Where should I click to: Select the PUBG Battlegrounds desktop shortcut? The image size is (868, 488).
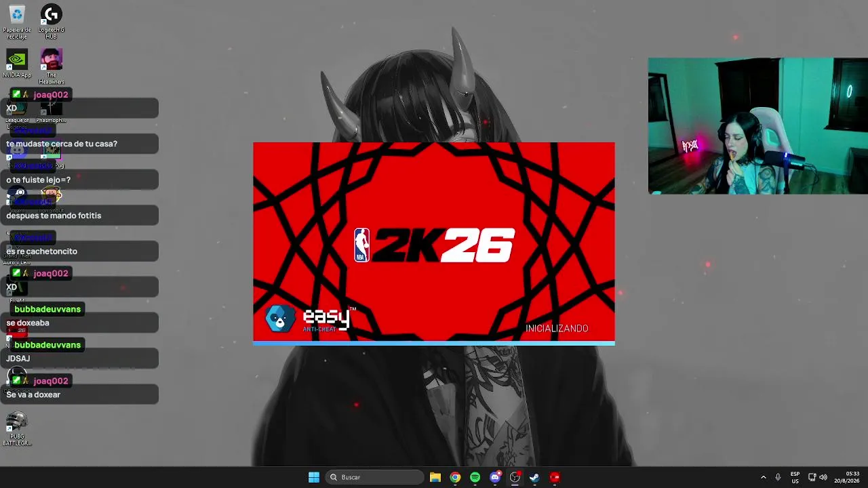(x=17, y=430)
